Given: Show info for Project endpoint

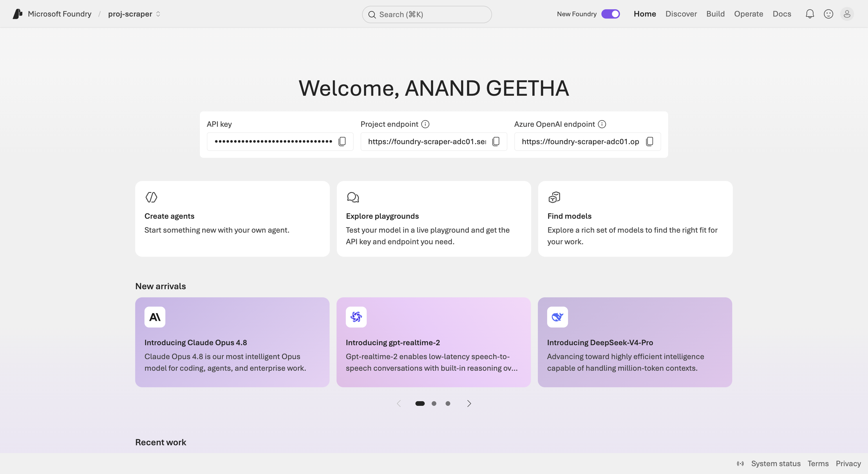Looking at the screenshot, I should pos(425,124).
